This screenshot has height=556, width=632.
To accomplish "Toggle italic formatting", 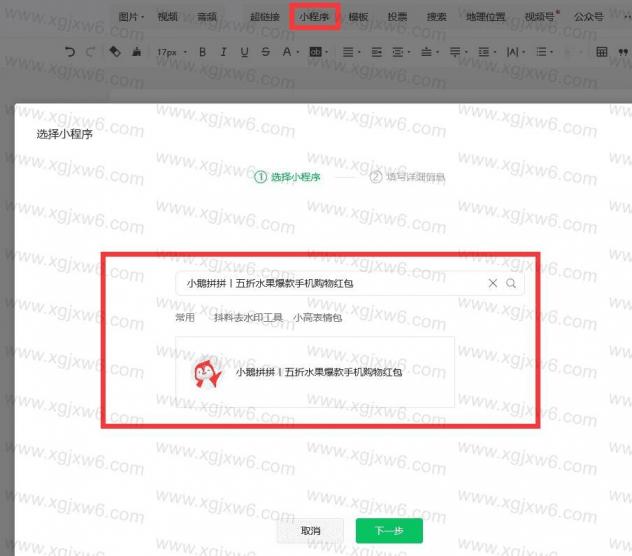I will [223, 52].
